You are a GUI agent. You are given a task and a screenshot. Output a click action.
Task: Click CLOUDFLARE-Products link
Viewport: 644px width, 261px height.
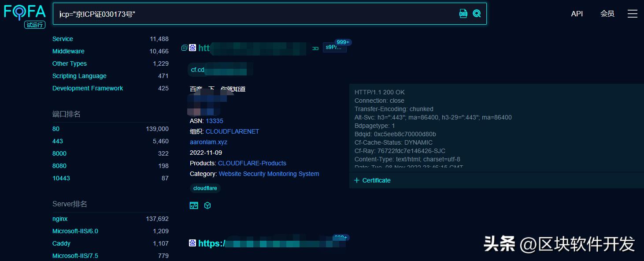pyautogui.click(x=252, y=163)
